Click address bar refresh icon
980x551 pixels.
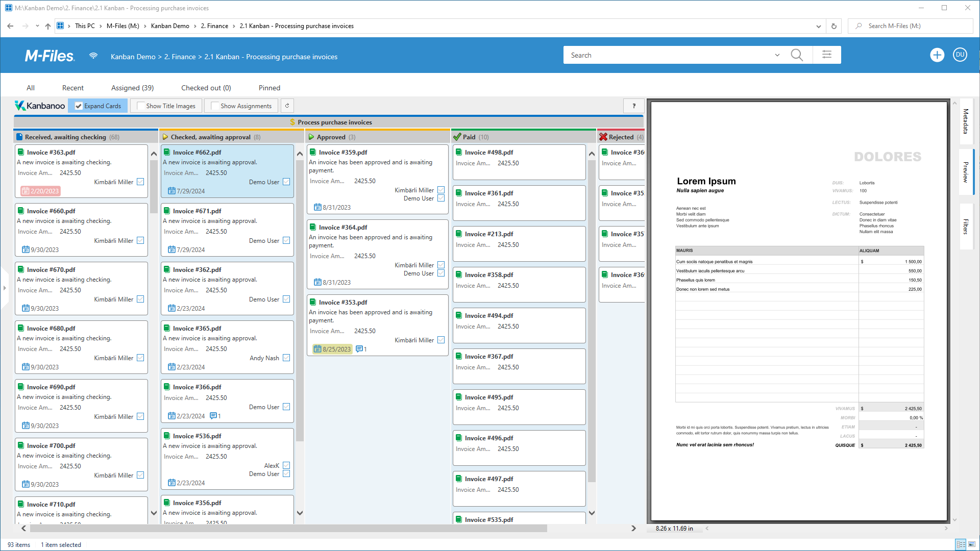[834, 26]
